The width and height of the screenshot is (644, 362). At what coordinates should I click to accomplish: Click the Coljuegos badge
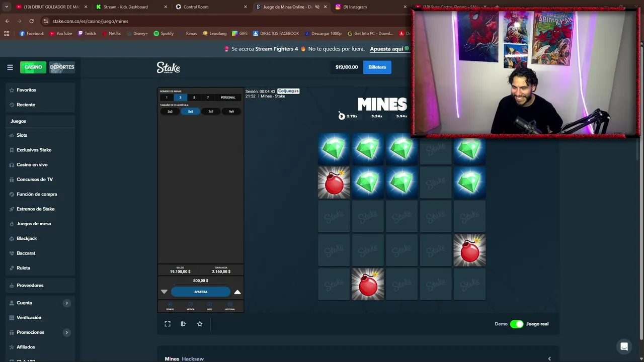point(288,91)
